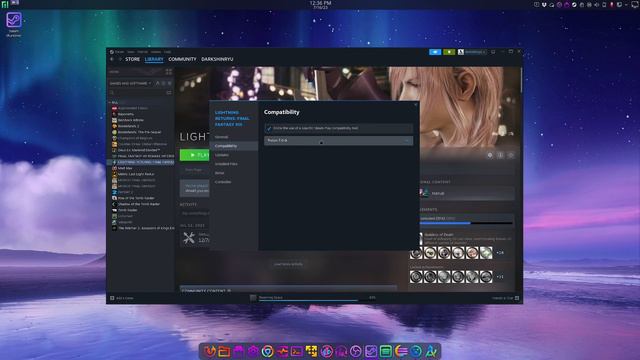Open the game settings gear icon

click(x=490, y=155)
